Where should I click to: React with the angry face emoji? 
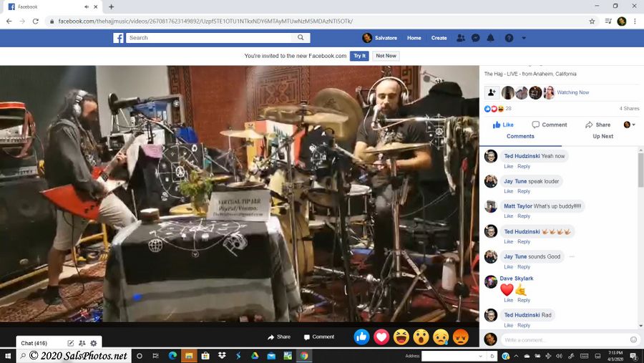pos(461,337)
